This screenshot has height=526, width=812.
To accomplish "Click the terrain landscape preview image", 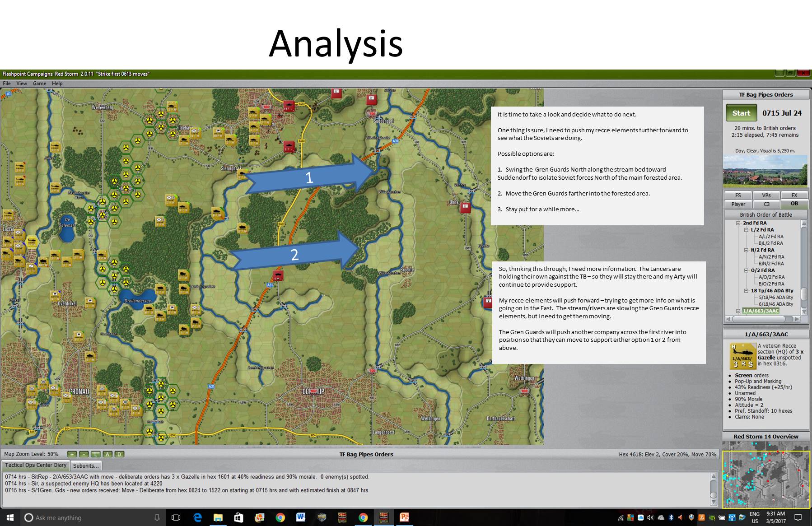I will [x=765, y=171].
